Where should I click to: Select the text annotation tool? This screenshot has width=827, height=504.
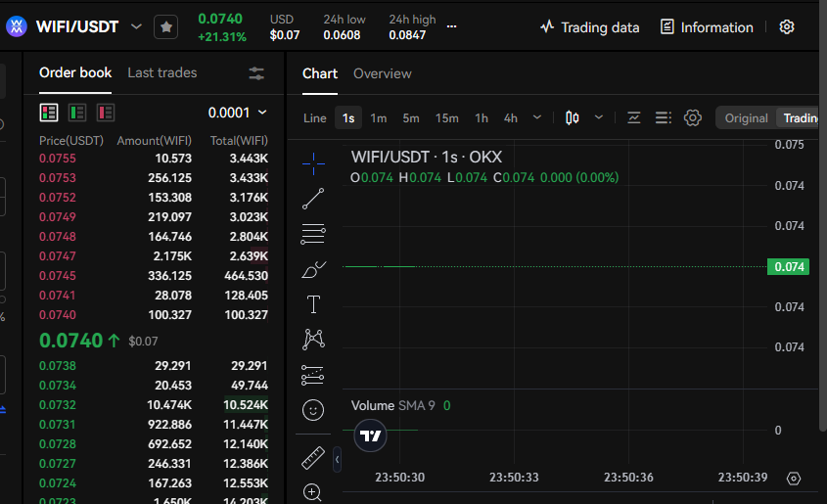(x=313, y=304)
